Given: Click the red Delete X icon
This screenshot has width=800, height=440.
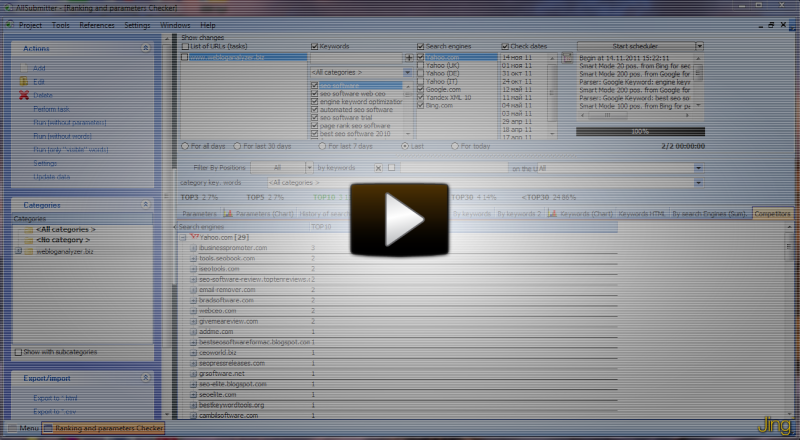Looking at the screenshot, I should tap(23, 95).
